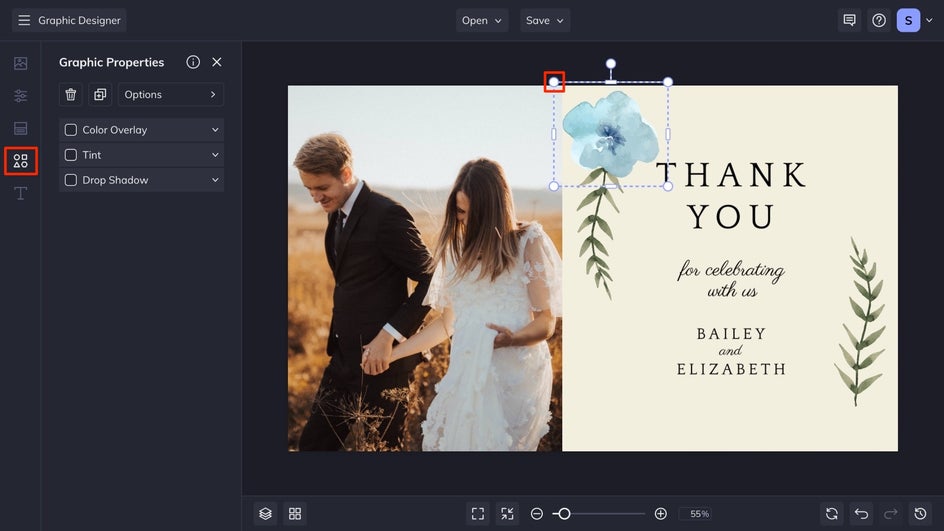Delete the selected graphic with trash icon

70,95
